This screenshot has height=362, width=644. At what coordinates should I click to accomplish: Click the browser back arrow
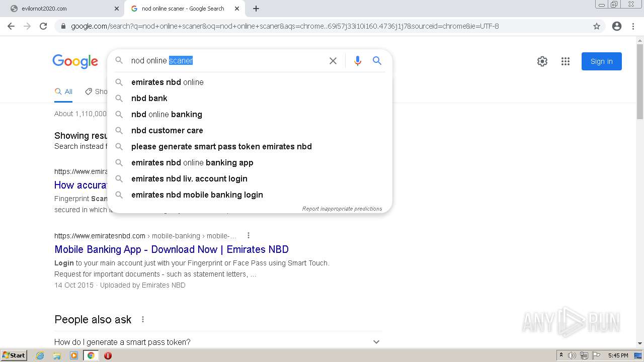pos(11,26)
